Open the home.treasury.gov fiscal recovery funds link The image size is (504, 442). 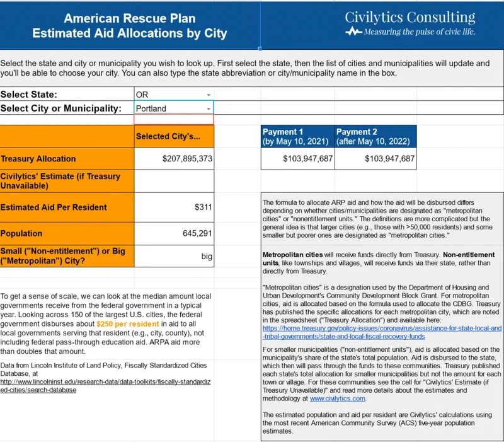tap(382, 332)
